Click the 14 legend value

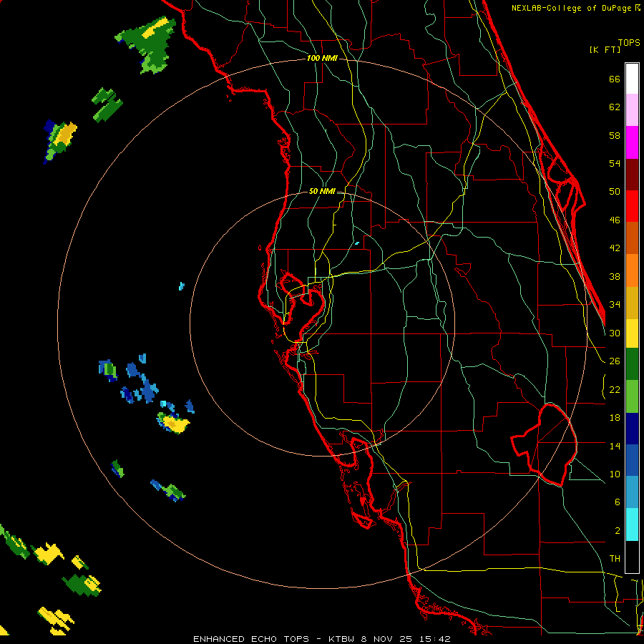click(615, 446)
